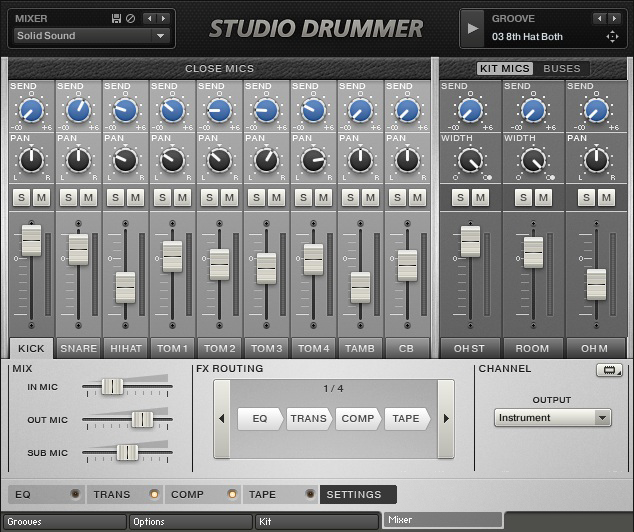This screenshot has height=532, width=634.
Task: Play the 03 8th Hat Both groove
Action: [x=473, y=29]
